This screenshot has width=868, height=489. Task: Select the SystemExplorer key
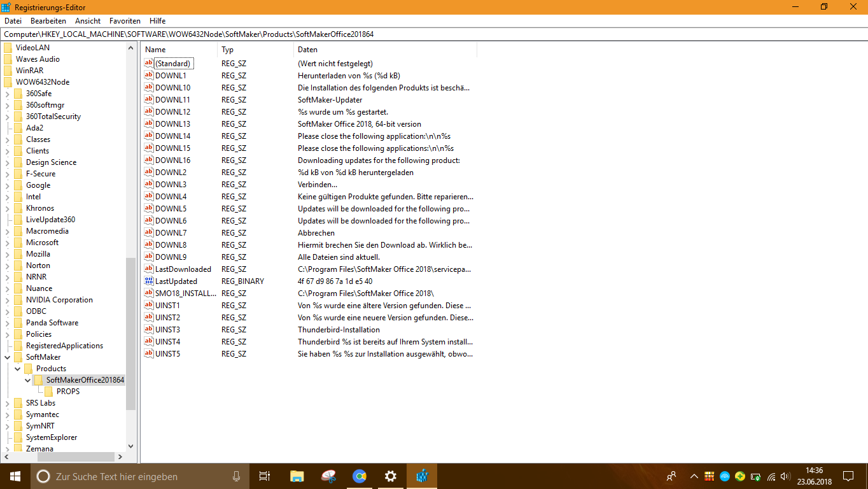coord(52,437)
